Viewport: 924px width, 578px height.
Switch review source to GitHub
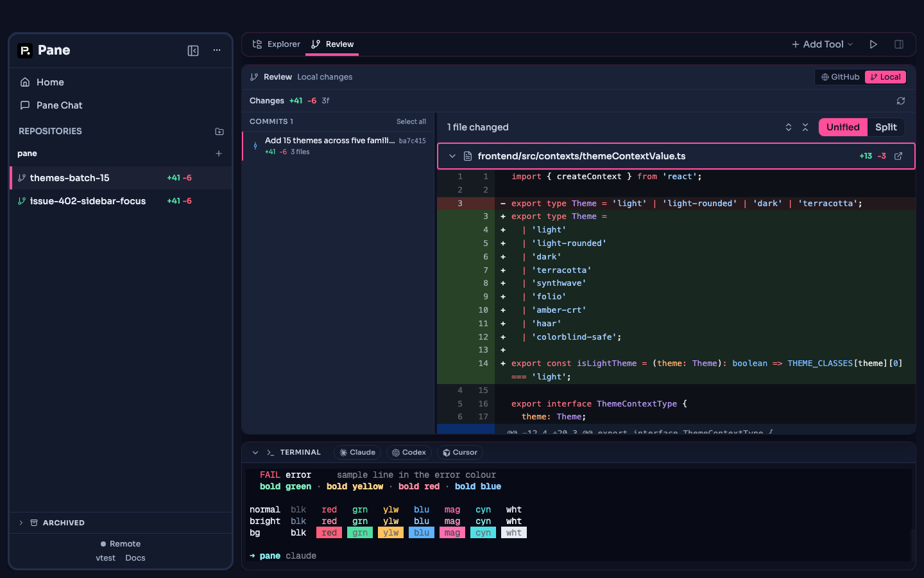pyautogui.click(x=841, y=77)
